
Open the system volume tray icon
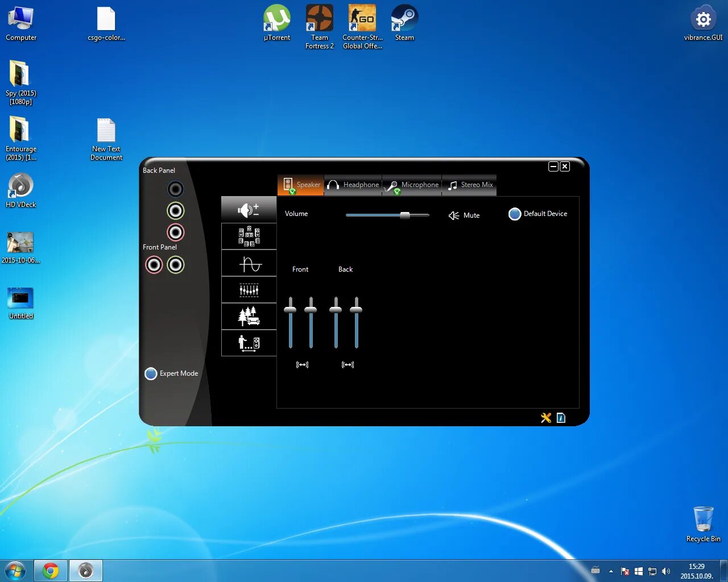[666, 571]
